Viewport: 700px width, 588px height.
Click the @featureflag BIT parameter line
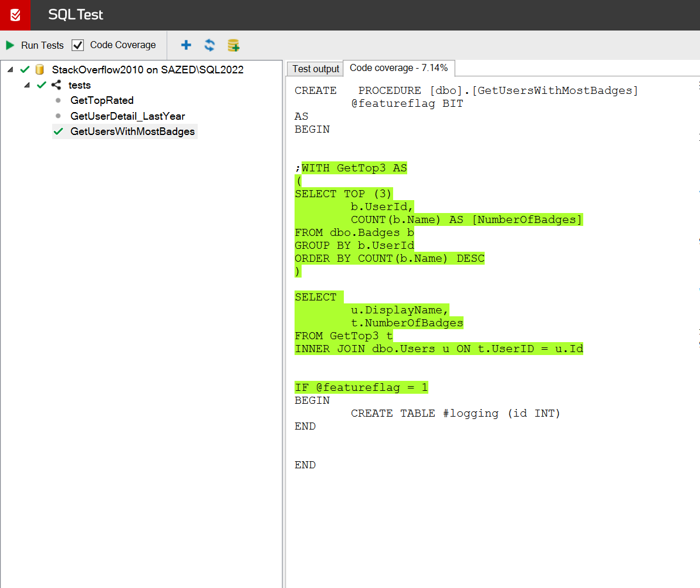pyautogui.click(x=407, y=104)
